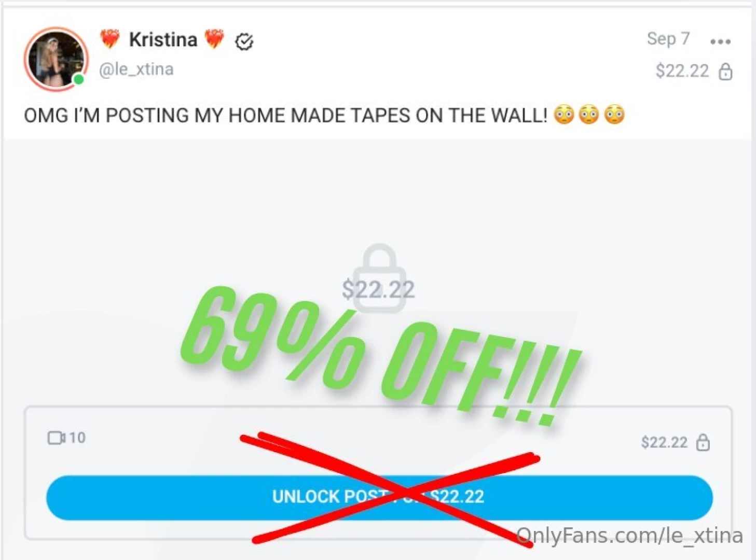Click the heart emoji before Kristina
This screenshot has width=756, height=560.
coord(110,39)
